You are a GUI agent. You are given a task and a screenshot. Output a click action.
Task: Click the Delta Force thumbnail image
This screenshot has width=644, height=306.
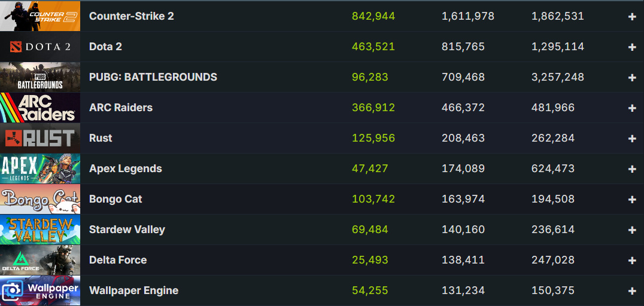tap(40, 260)
